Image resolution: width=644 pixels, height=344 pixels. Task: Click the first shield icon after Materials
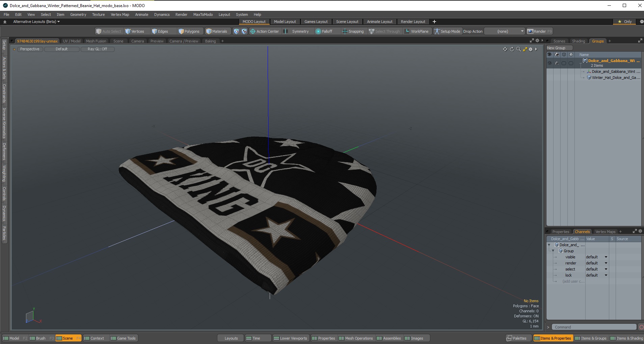236,31
